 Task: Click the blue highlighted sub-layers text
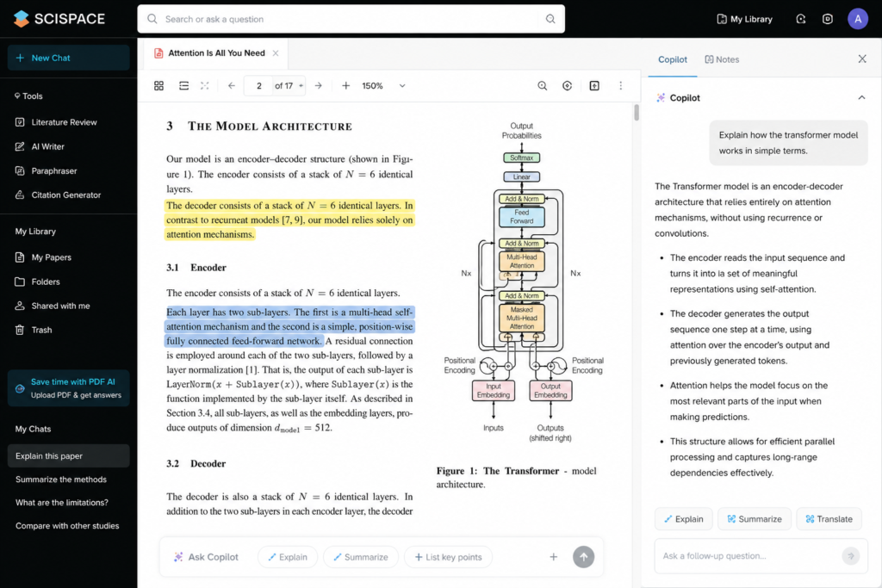point(289,326)
